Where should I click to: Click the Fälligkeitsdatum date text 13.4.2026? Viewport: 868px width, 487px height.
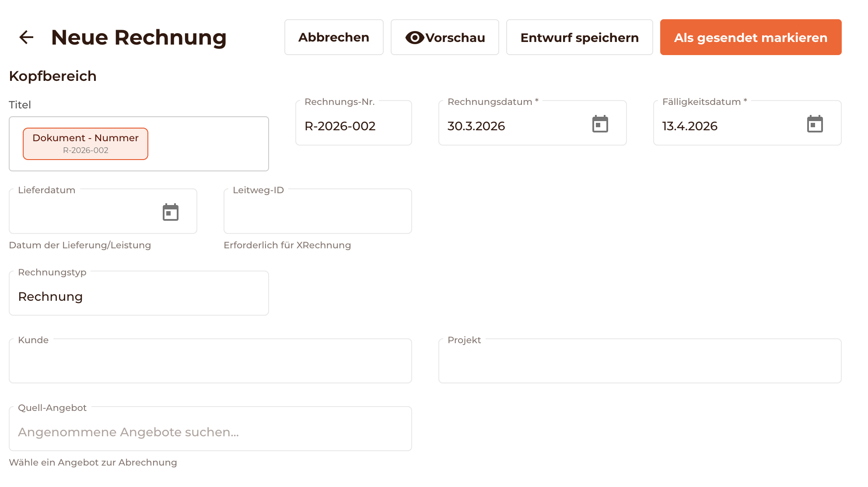click(689, 126)
